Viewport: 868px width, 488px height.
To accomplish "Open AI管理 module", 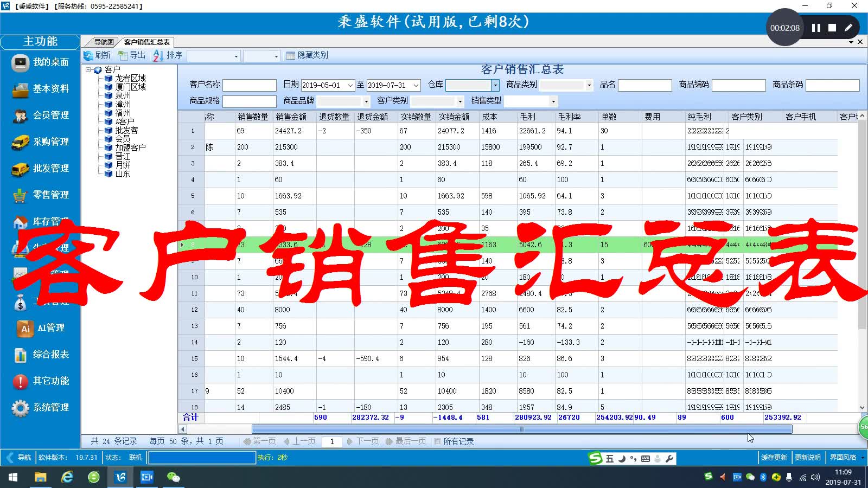I will [x=41, y=328].
